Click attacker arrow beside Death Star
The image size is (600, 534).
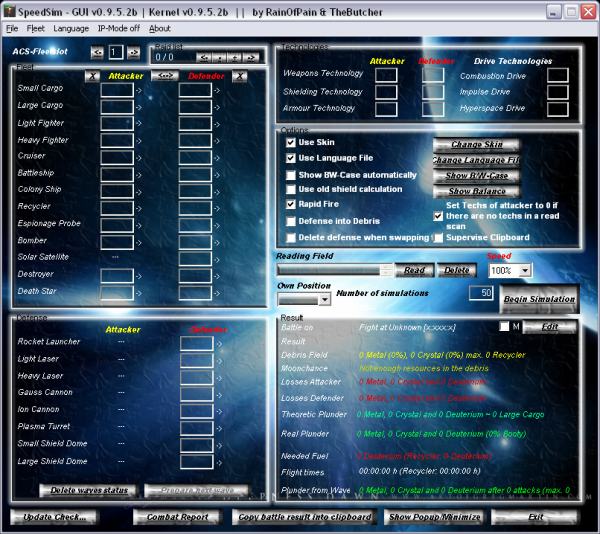pyautogui.click(x=139, y=293)
